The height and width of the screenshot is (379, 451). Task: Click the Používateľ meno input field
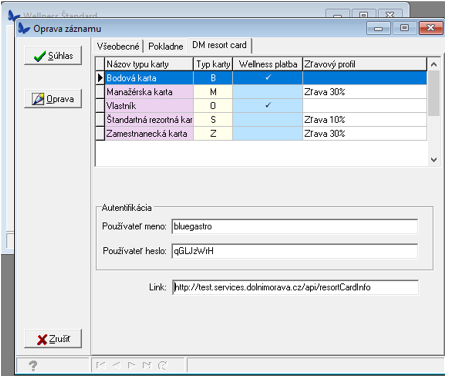point(295,227)
